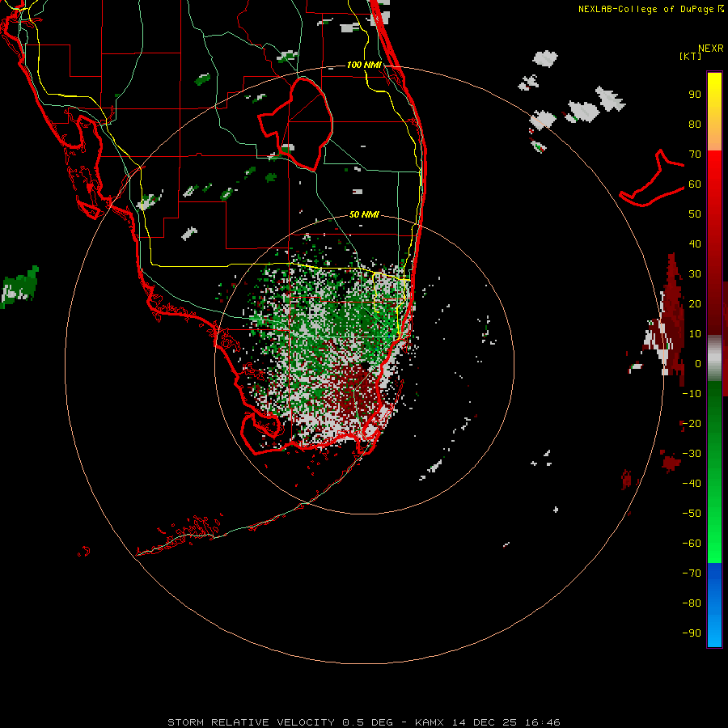Click the -20 scale value
Screen dimensions: 728x728
coord(692,423)
